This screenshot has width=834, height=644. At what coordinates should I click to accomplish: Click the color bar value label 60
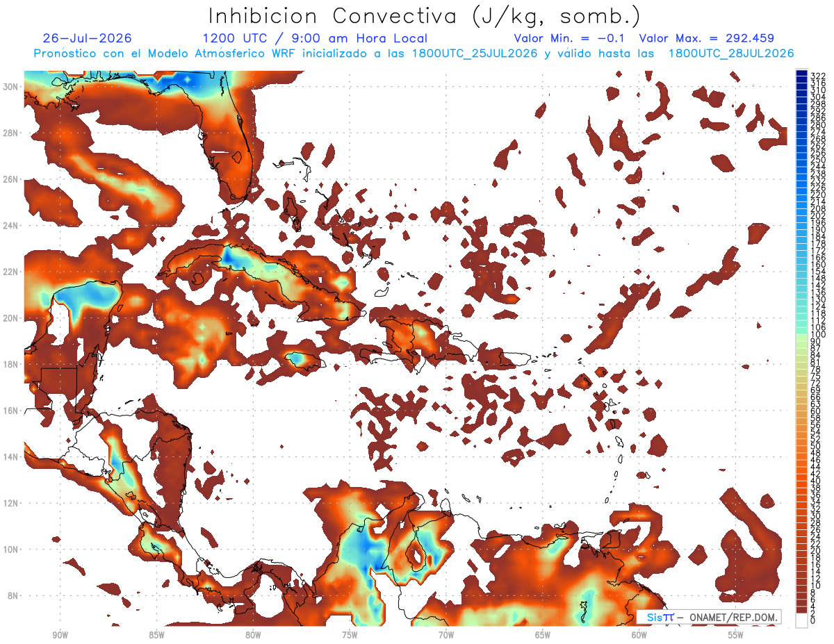816,411
